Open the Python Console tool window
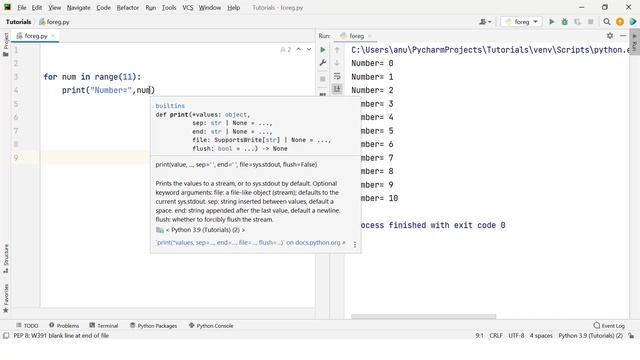 [211, 325]
